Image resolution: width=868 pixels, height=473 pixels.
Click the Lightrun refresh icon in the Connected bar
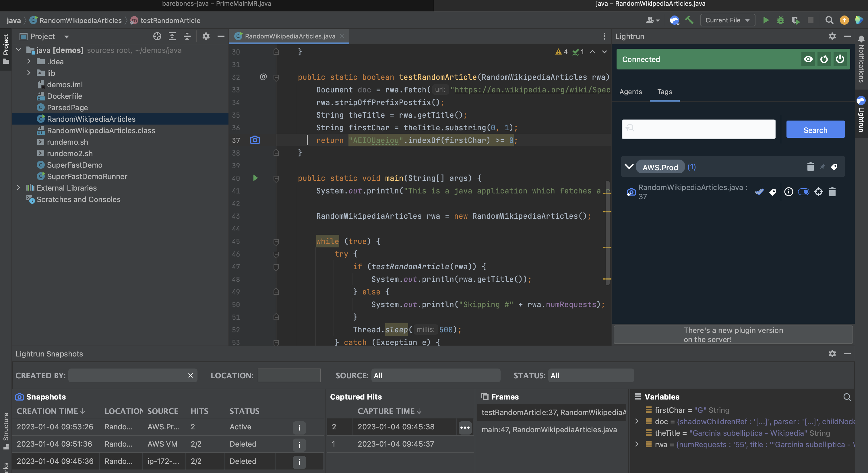[824, 59]
